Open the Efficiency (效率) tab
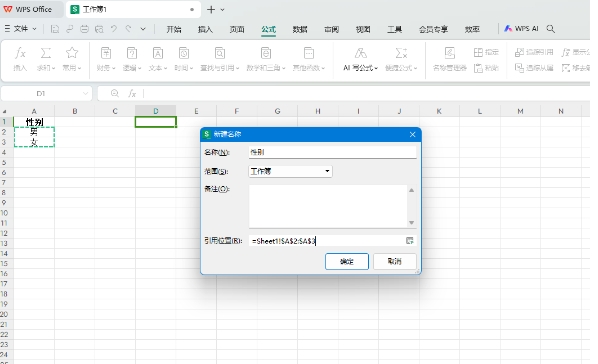 tap(472, 29)
